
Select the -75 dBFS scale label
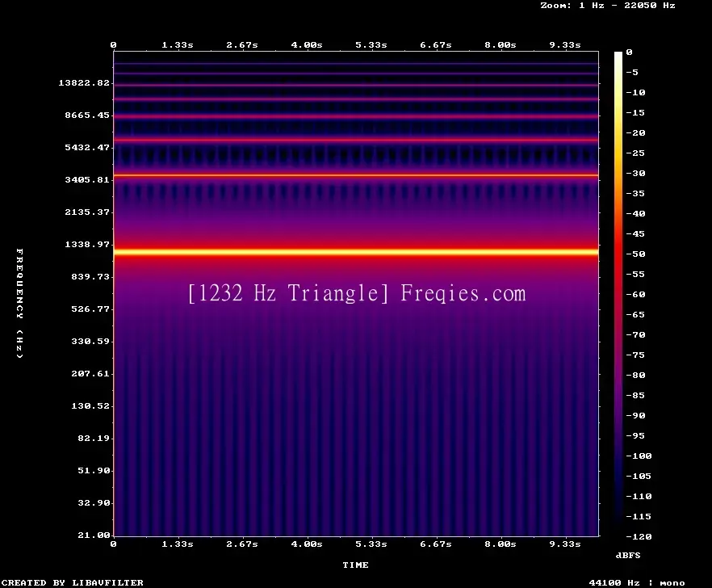coord(635,355)
